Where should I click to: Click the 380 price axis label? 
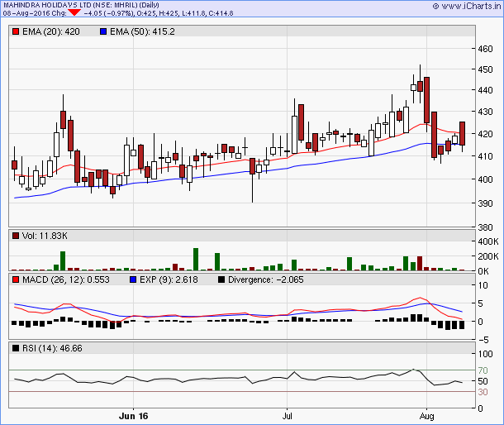point(485,227)
